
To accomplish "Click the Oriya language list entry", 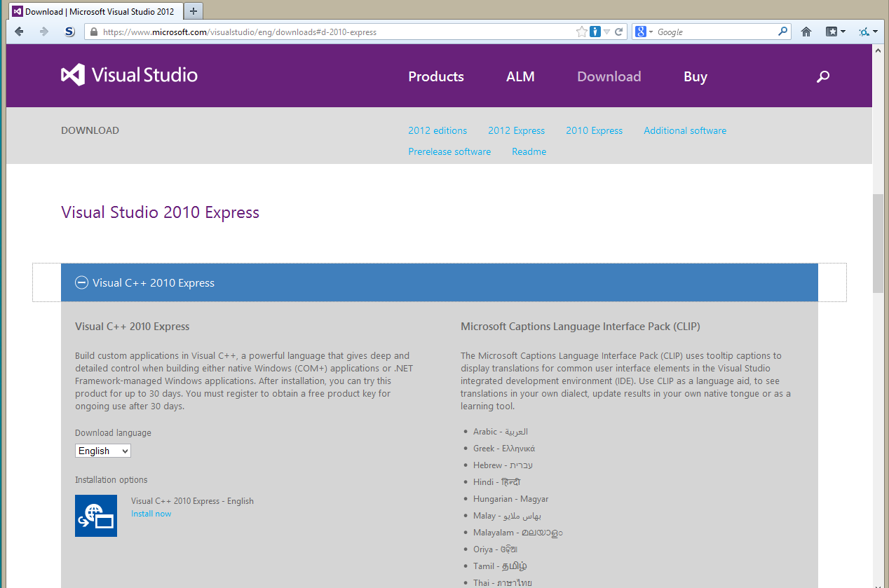I will (496, 549).
